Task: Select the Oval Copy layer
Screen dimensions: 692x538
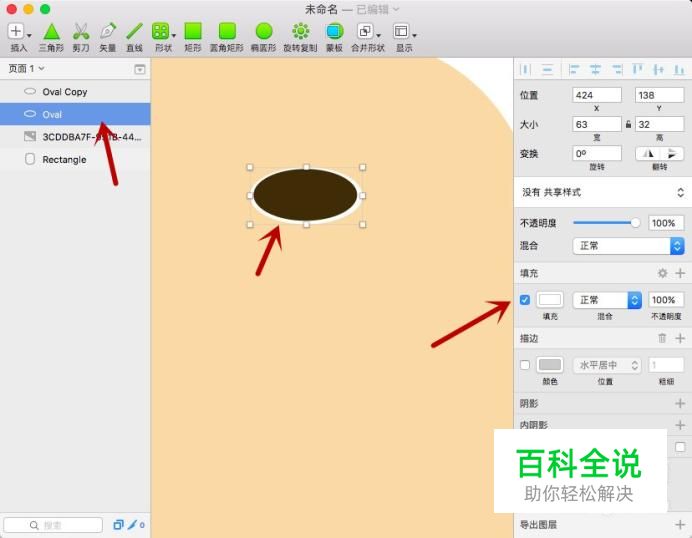Action: pyautogui.click(x=75, y=92)
